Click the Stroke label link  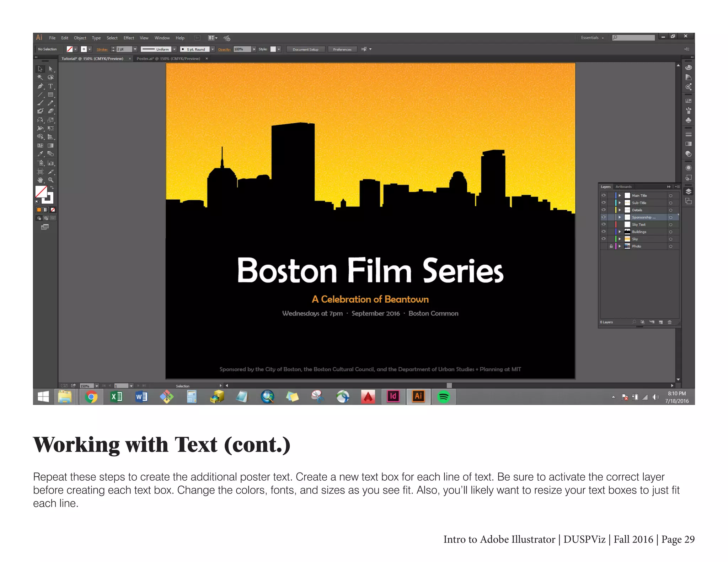tap(102, 49)
